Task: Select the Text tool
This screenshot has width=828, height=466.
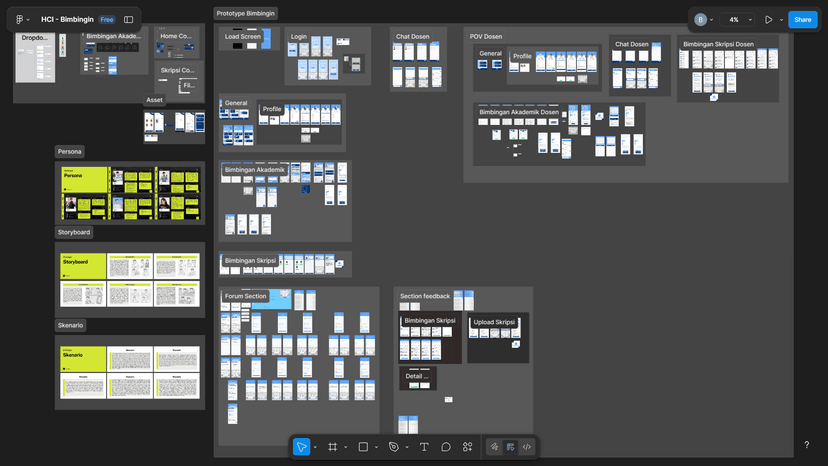Action: click(x=424, y=447)
